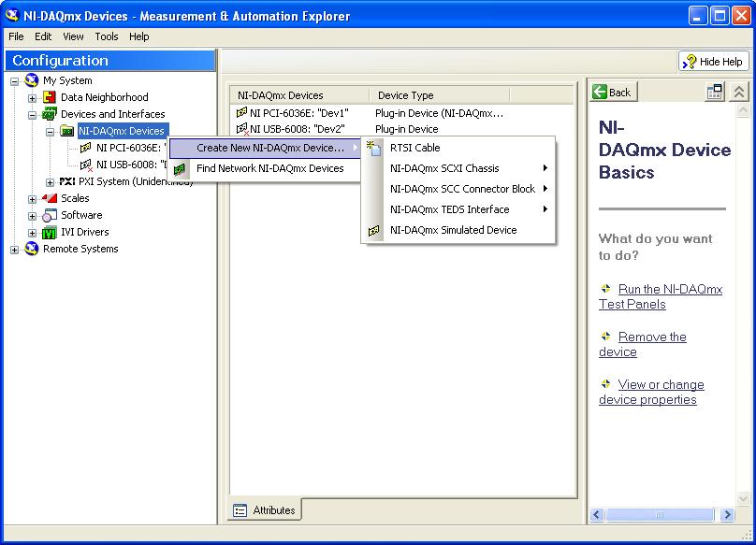Click the help panel layout icon
The width and height of the screenshot is (756, 545).
click(715, 92)
